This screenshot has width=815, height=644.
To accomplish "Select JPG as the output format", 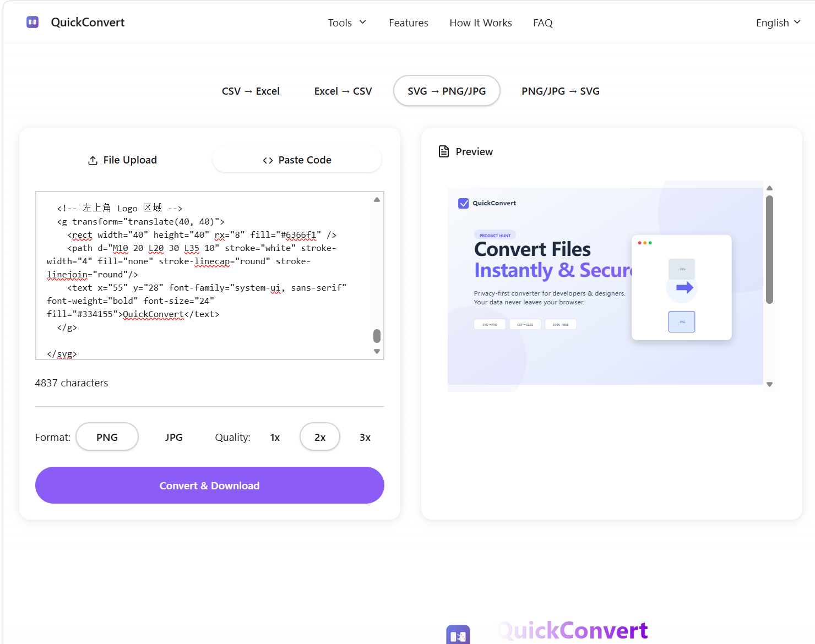I will [173, 436].
